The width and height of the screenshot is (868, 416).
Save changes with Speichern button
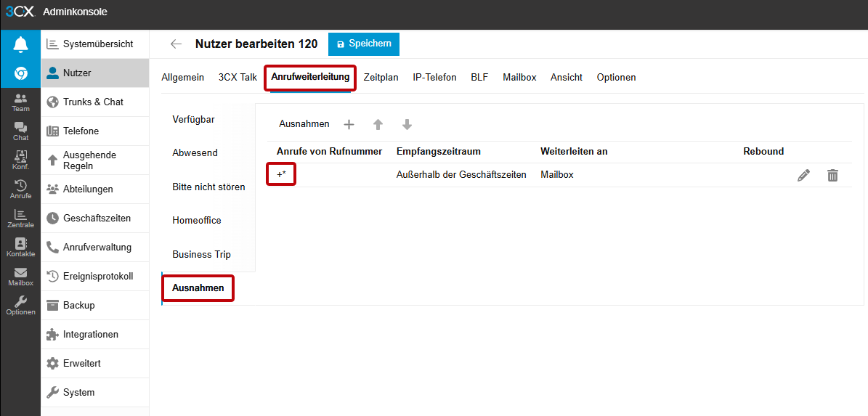[x=363, y=44]
